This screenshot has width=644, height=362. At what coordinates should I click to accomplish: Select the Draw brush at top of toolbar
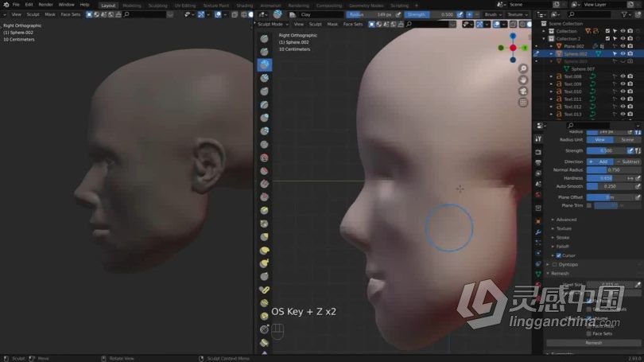(264, 39)
